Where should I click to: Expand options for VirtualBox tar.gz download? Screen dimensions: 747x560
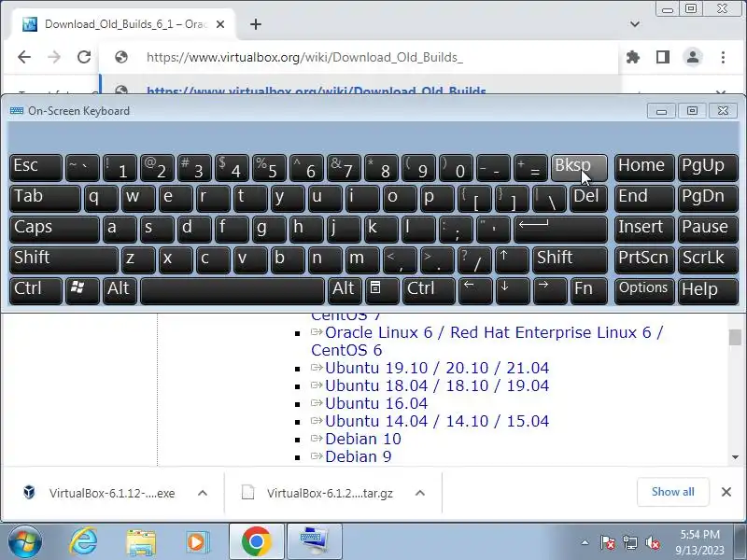click(x=419, y=493)
